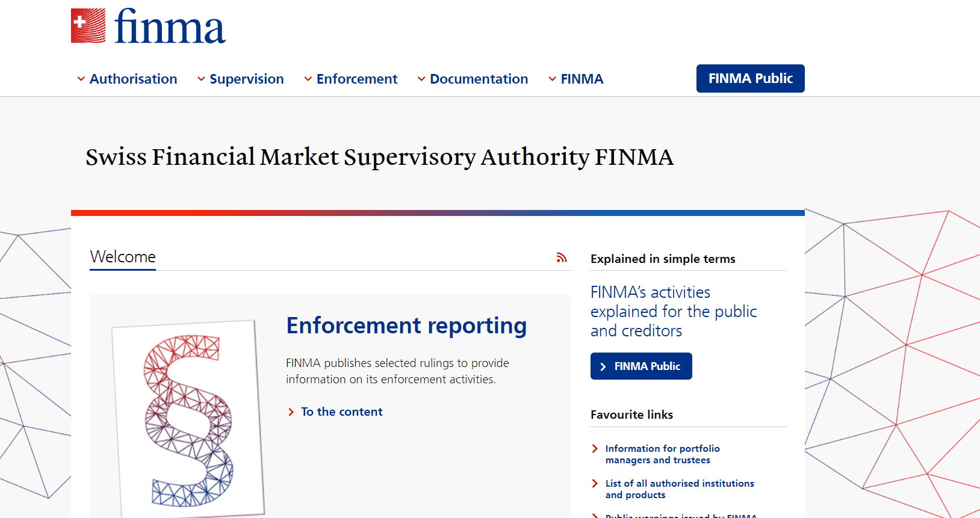The height and width of the screenshot is (518, 980).
Task: Click the arrow beside 'List of all authorised institutions'
Action: click(595, 484)
